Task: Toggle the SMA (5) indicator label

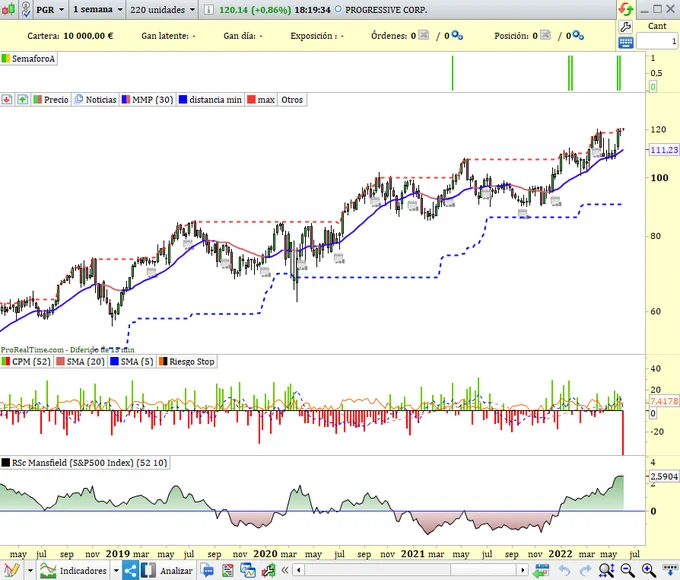Action: [132, 361]
